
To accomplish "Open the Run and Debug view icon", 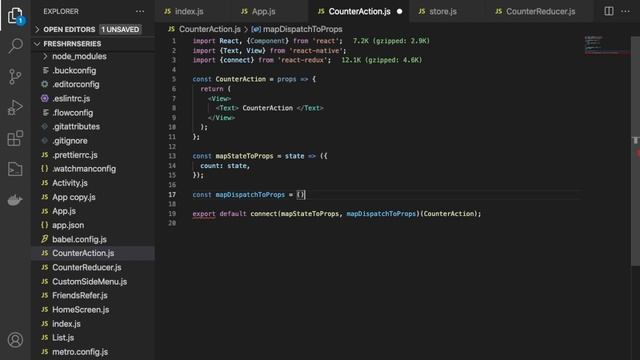I will tap(16, 107).
